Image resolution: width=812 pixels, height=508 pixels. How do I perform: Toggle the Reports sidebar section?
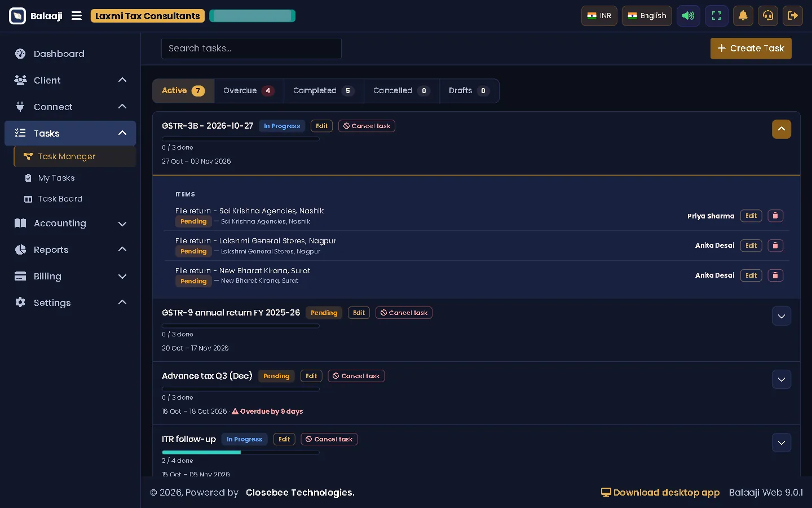pos(70,249)
